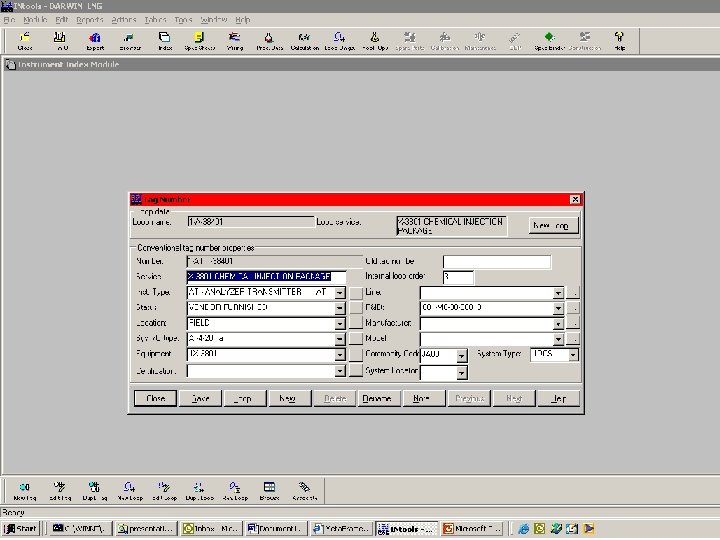This screenshot has width=720, height=540.
Task: Click the ellipsis button beside Line field
Action: pos(573,292)
